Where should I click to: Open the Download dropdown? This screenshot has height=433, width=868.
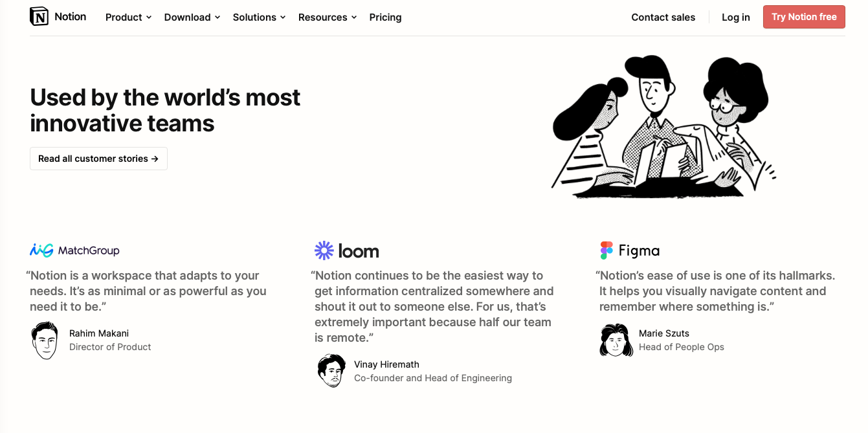pyautogui.click(x=191, y=17)
